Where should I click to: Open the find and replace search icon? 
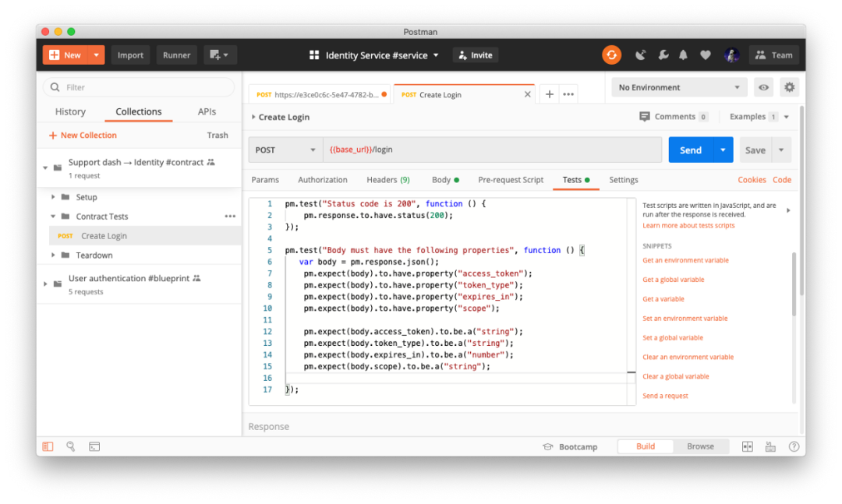tap(71, 446)
